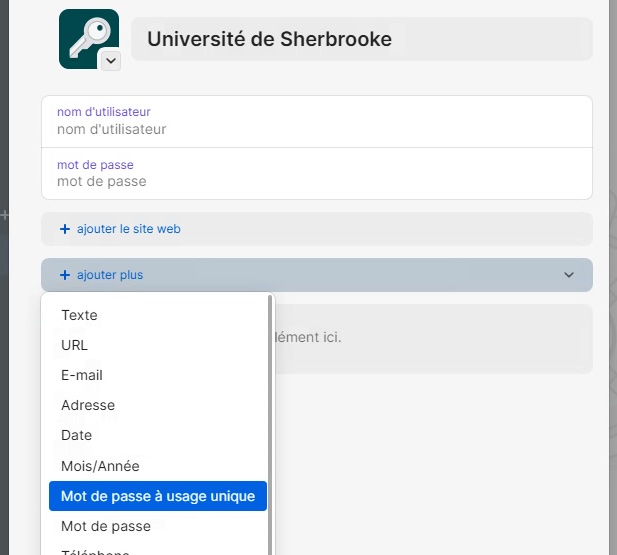Click the Téléphone option at list bottom
Viewport: 617px width, 555px height.
(x=95, y=551)
